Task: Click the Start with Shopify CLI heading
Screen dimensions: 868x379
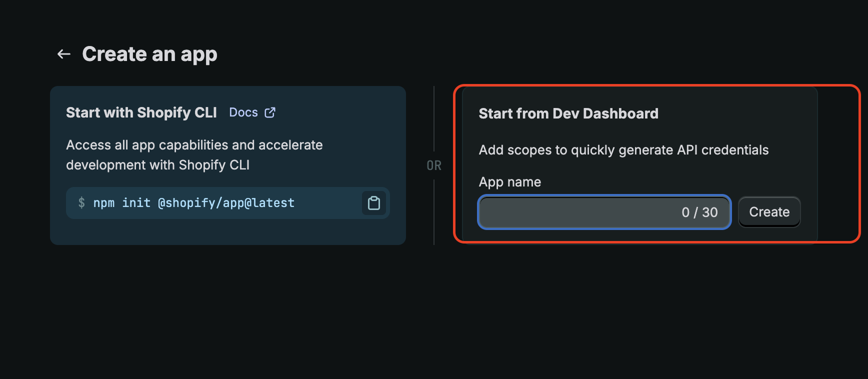Action: click(141, 112)
